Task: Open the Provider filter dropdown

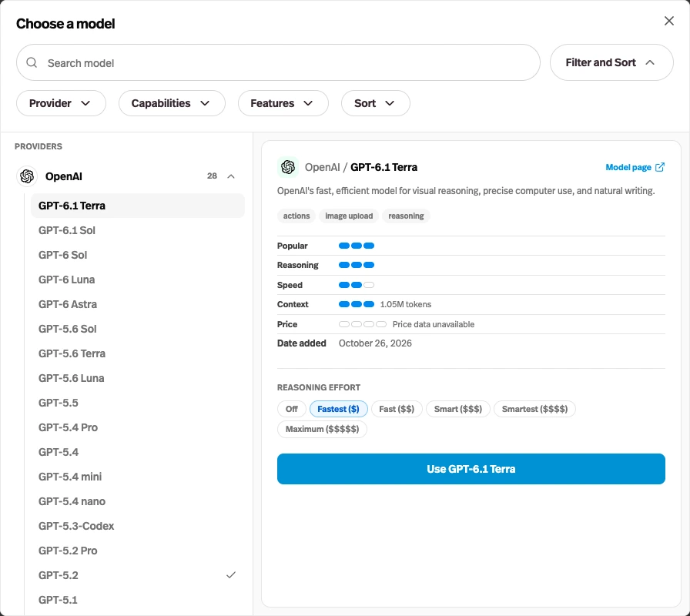Action: click(x=61, y=103)
